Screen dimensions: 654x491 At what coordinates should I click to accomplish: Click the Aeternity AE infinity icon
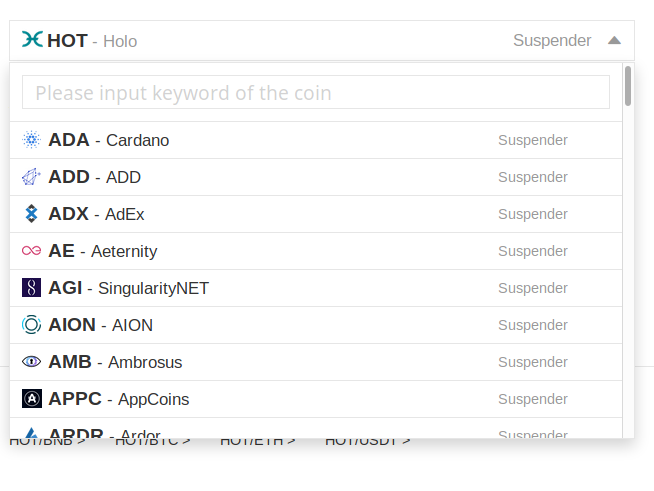click(31, 251)
